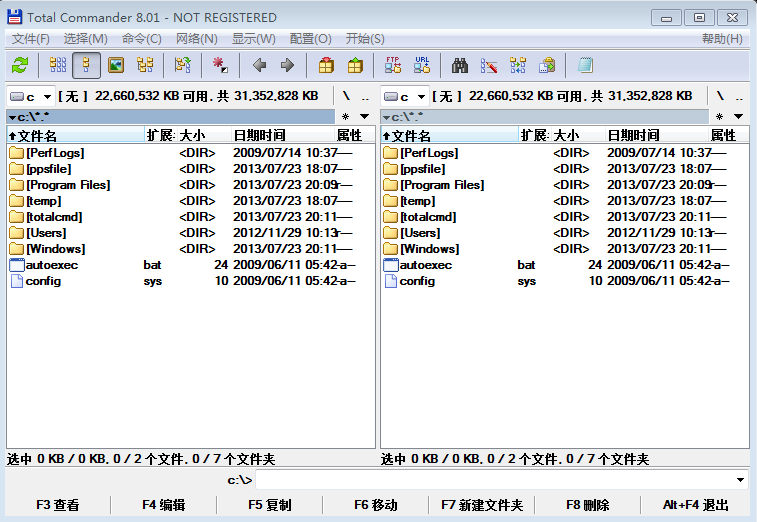The image size is (757, 522).
Task: Go forward with the right arrow icon
Action: (x=288, y=65)
